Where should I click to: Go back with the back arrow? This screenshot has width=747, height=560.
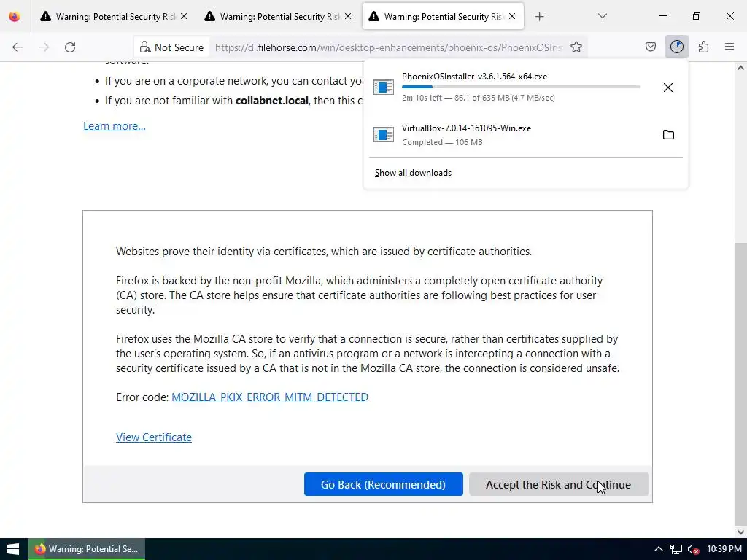pyautogui.click(x=18, y=47)
